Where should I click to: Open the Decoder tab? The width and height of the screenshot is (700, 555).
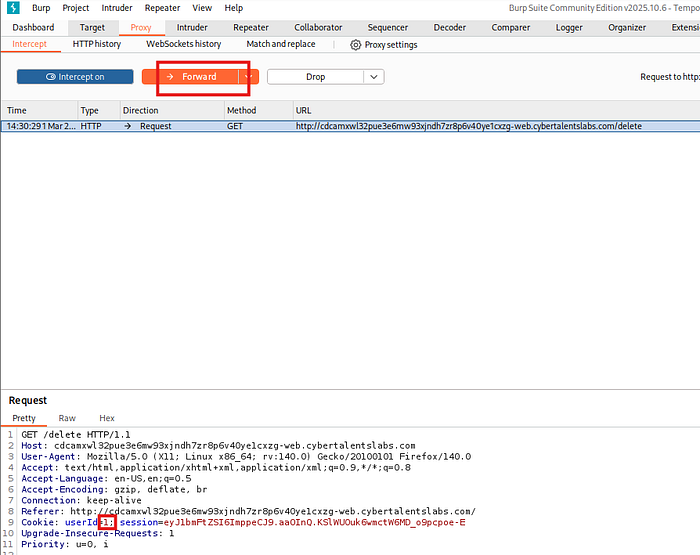[450, 27]
